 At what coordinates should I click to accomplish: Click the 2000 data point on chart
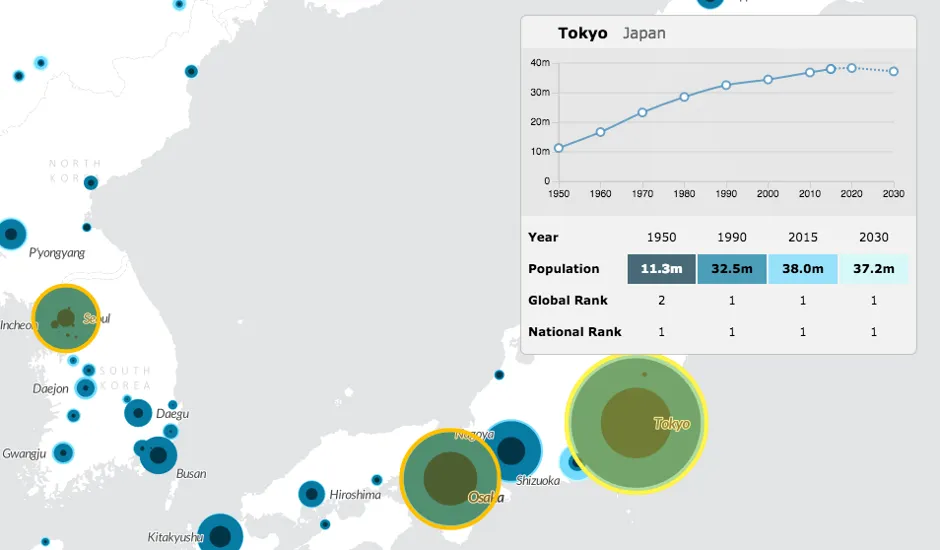click(768, 79)
